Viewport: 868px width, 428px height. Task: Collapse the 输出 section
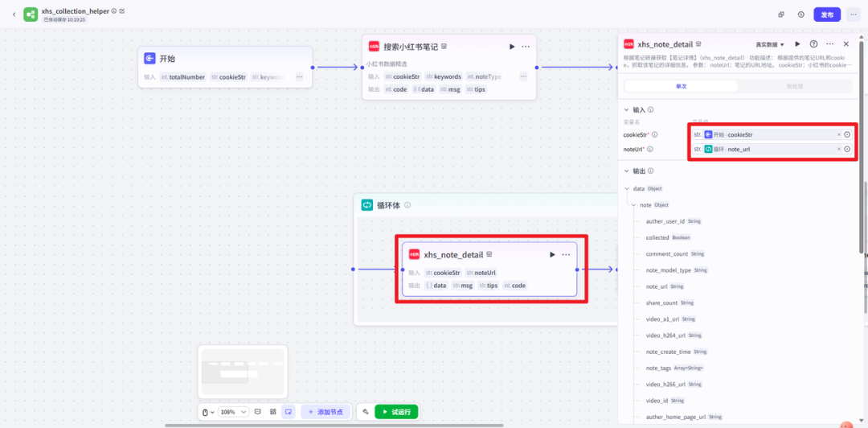point(627,171)
